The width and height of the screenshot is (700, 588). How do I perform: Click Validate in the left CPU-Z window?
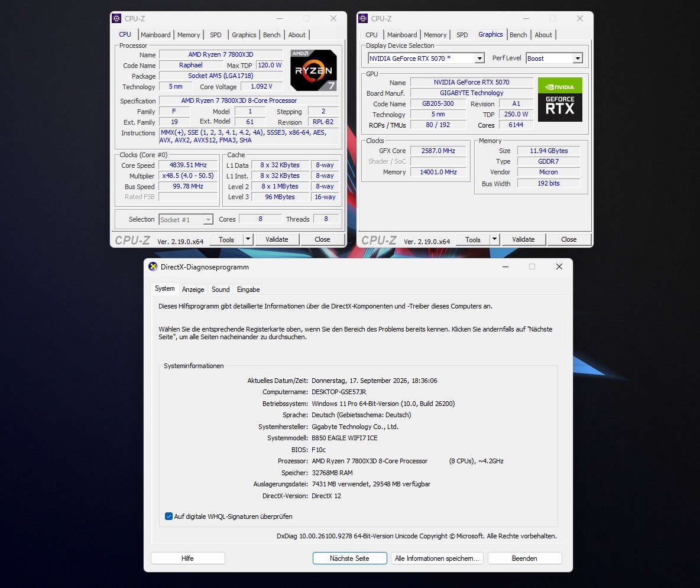[277, 239]
